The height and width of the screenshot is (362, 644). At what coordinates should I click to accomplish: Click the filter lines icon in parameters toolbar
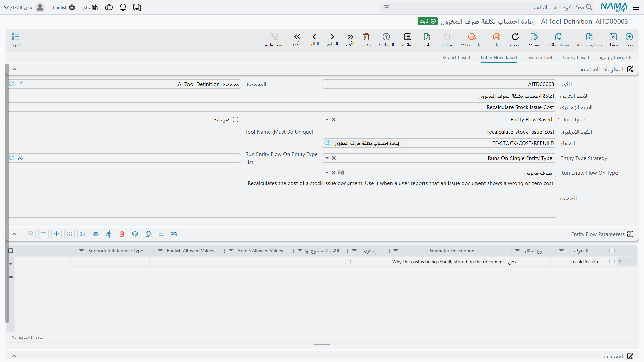point(43,234)
